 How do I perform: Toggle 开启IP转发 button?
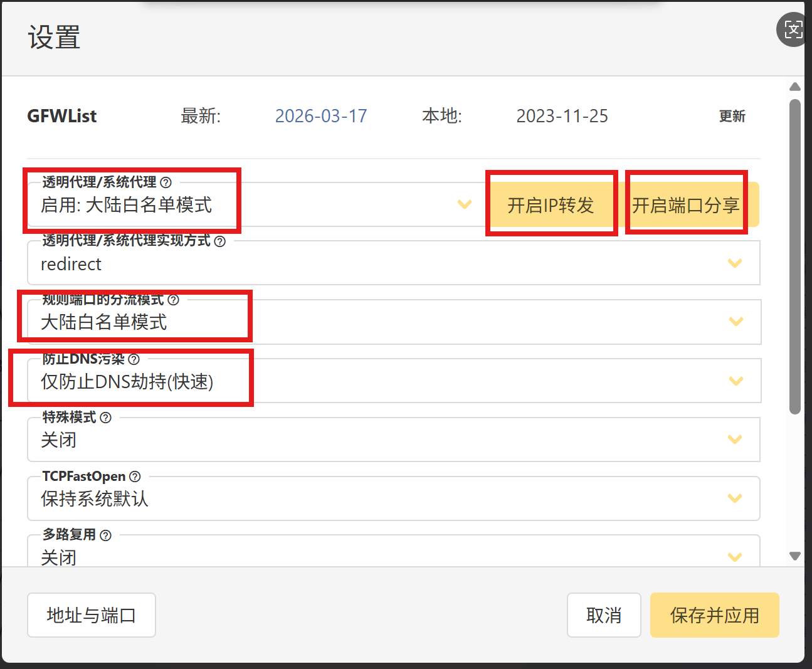point(551,205)
